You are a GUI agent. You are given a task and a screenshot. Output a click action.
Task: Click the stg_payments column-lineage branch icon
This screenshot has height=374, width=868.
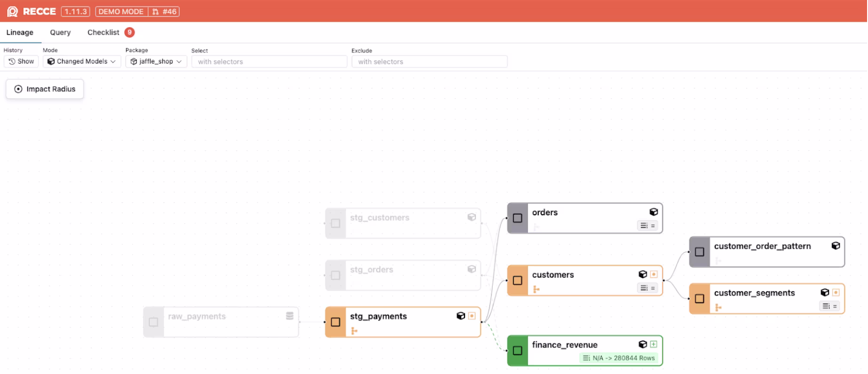click(354, 331)
